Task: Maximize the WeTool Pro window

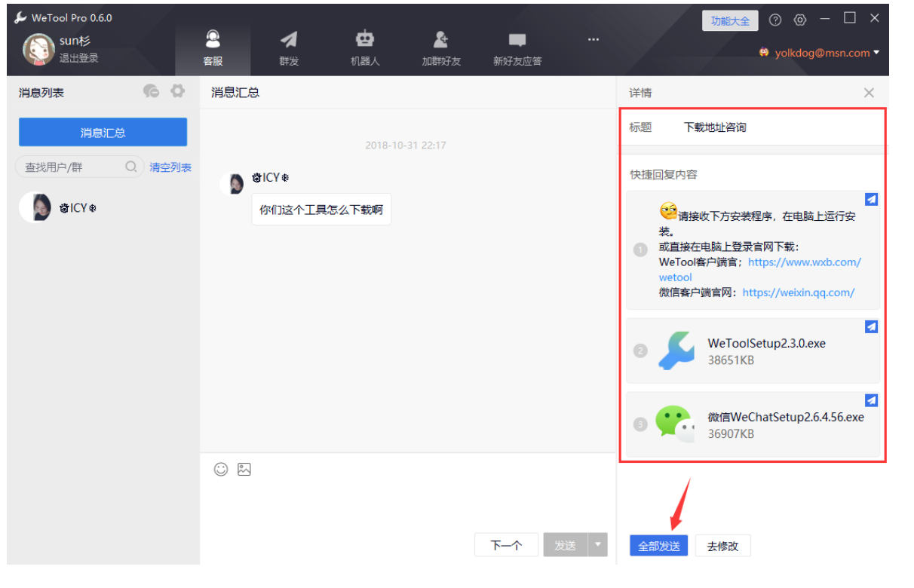Action: [x=850, y=17]
